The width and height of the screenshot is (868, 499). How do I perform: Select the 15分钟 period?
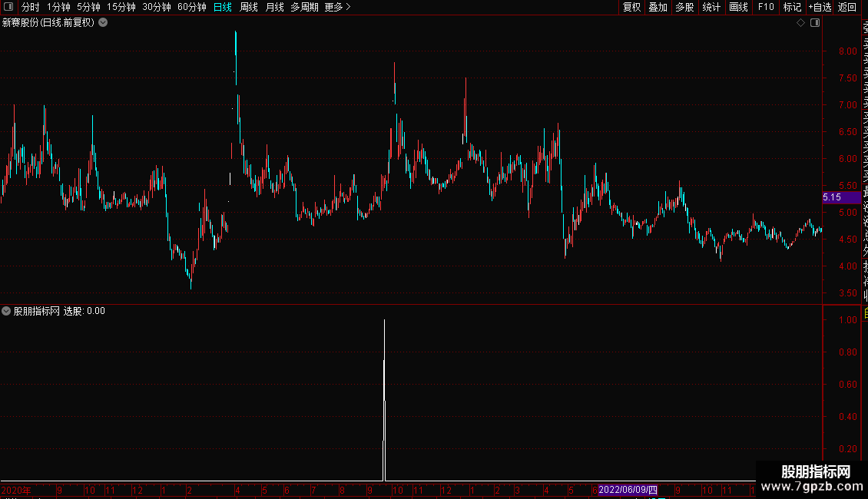click(x=121, y=7)
